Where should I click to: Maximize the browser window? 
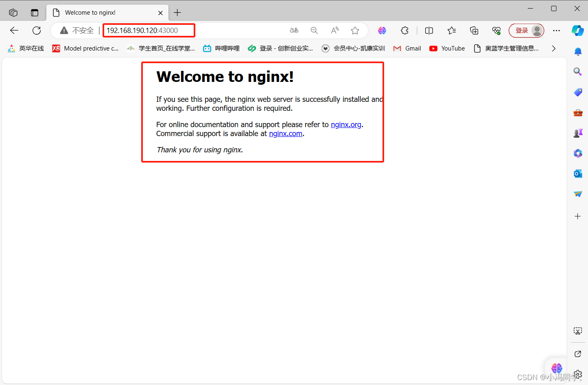pos(554,9)
